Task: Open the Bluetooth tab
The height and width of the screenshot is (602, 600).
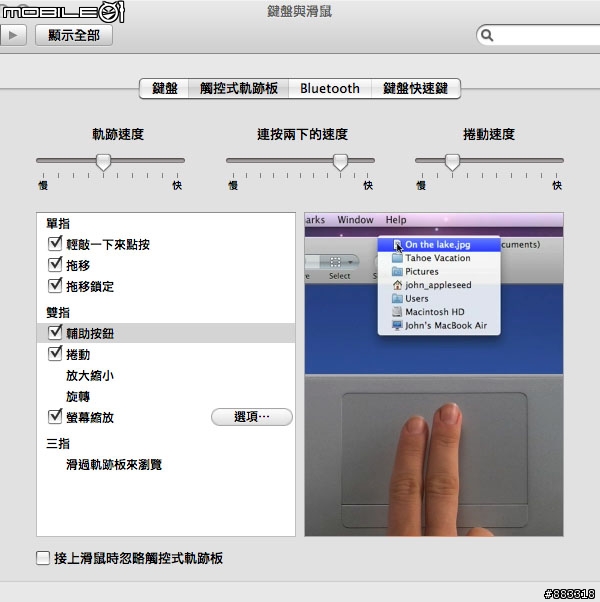Action: pos(330,89)
